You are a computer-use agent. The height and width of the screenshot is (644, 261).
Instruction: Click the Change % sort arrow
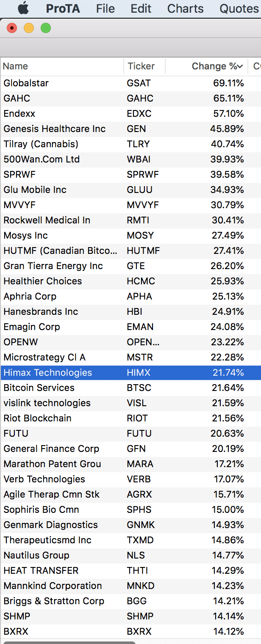tap(240, 66)
